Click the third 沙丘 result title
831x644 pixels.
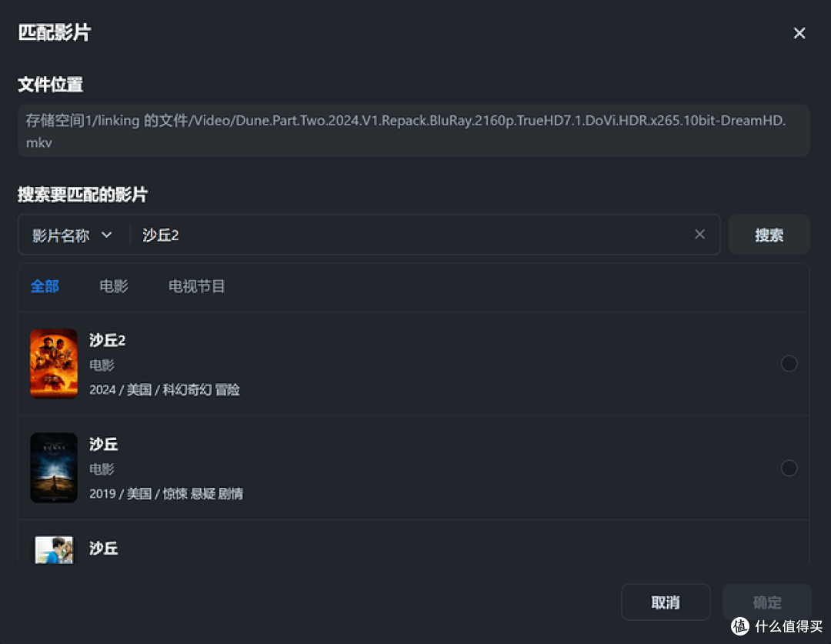coord(103,549)
